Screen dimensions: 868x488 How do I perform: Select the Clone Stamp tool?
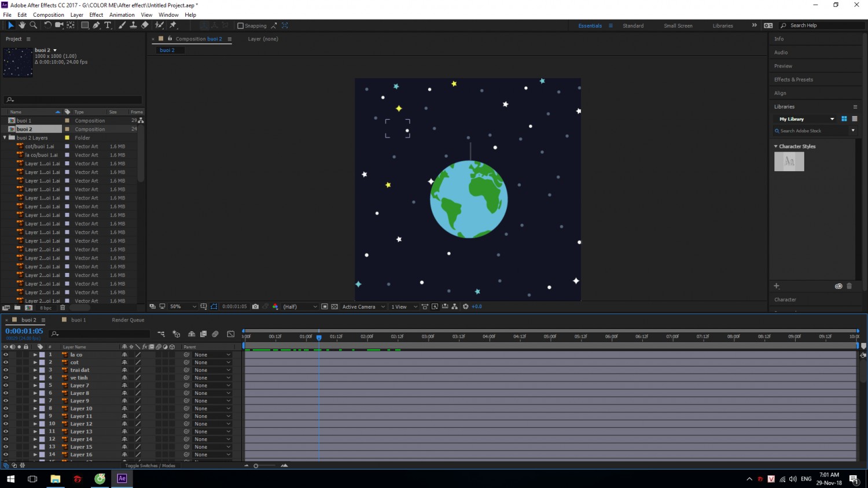click(x=133, y=25)
